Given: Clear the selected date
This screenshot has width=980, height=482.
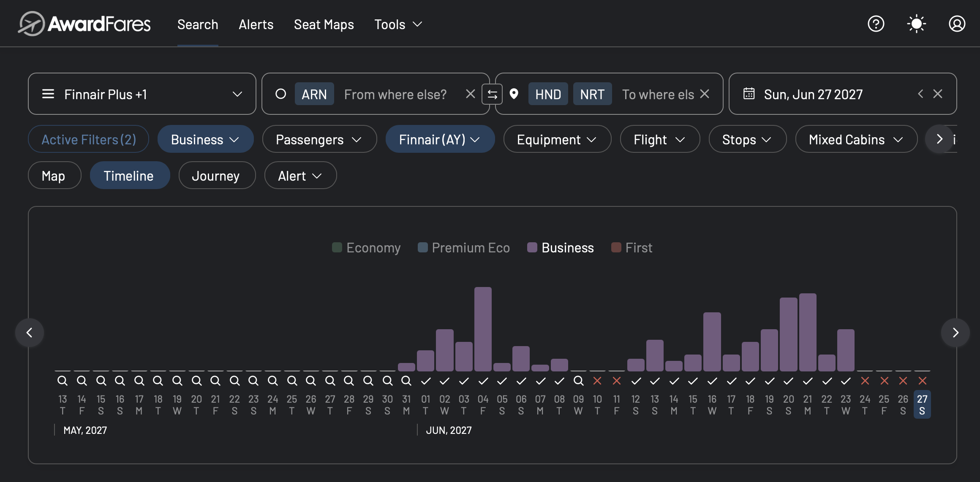Looking at the screenshot, I should [937, 94].
